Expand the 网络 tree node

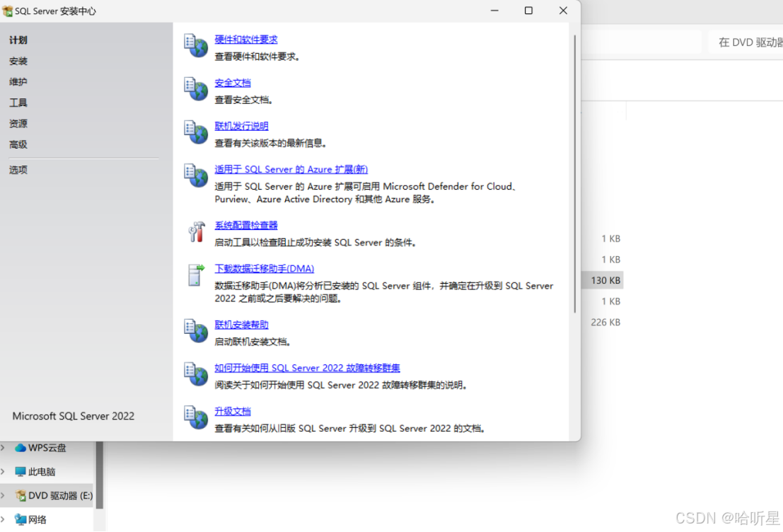tap(3, 519)
